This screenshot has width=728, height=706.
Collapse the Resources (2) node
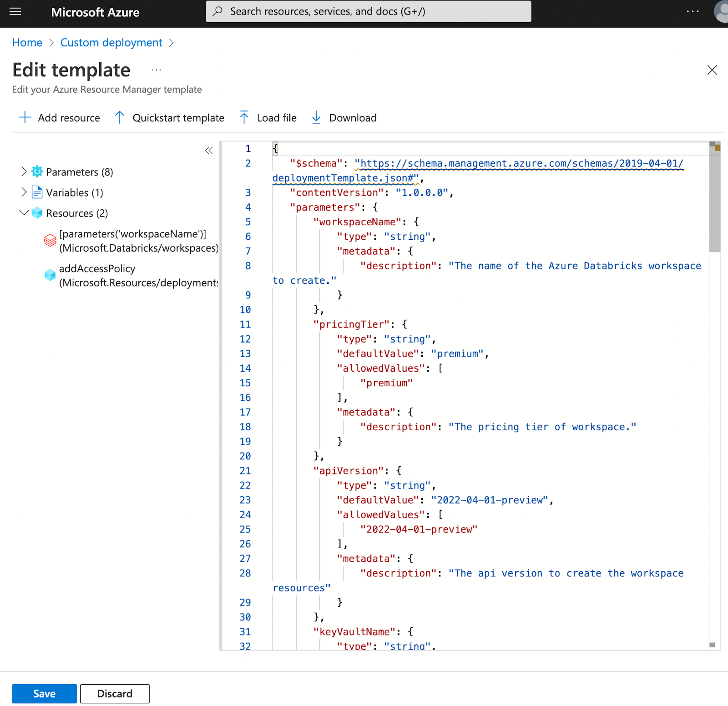click(24, 213)
